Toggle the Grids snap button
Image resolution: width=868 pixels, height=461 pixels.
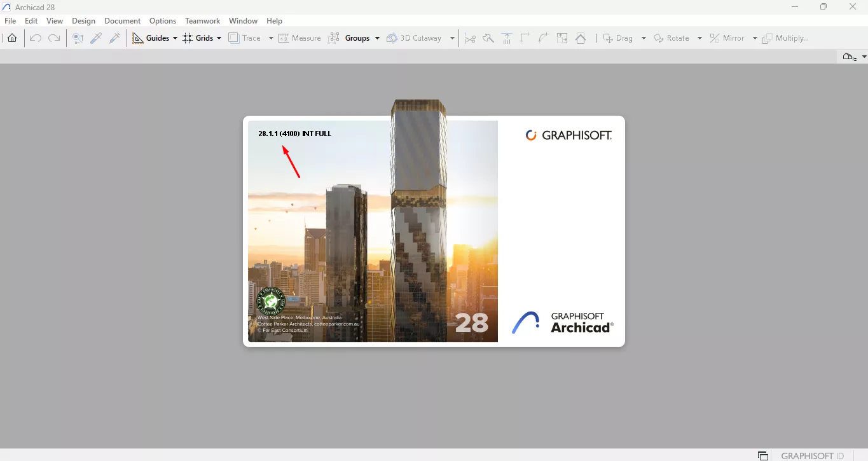point(198,38)
